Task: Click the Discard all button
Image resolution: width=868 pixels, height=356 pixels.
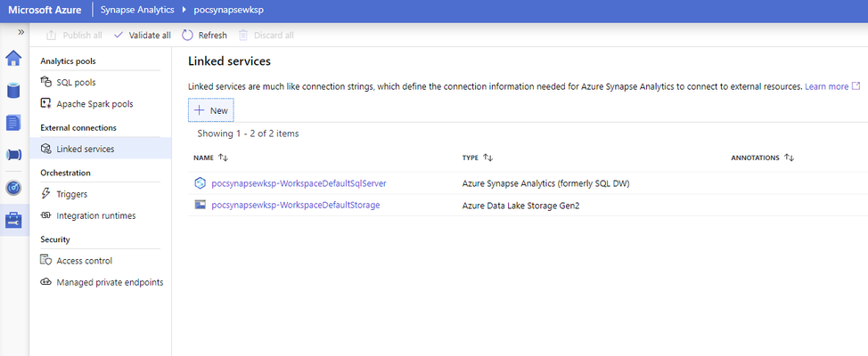Action: click(x=266, y=36)
